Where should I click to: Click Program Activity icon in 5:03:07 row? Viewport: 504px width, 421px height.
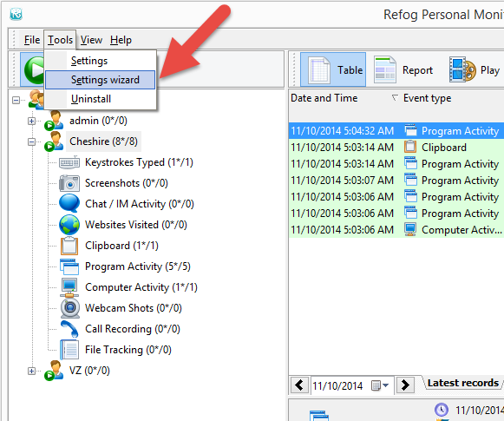coord(410,180)
